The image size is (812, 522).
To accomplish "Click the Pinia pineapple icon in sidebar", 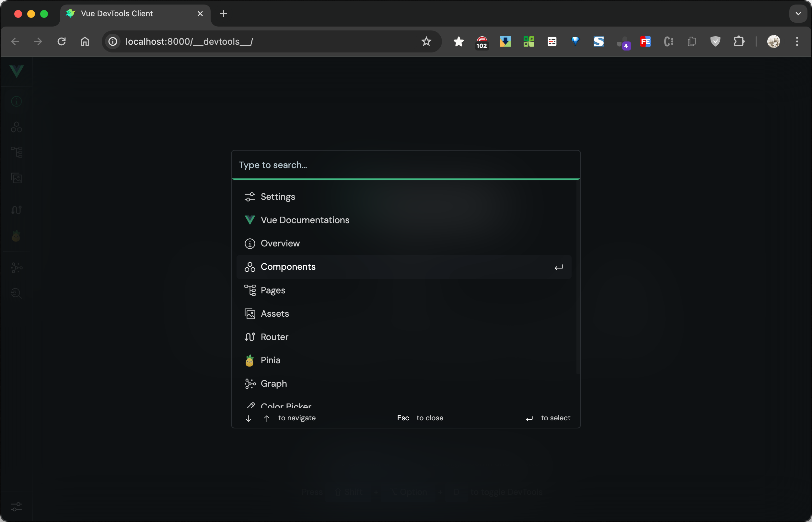I will pos(16,236).
